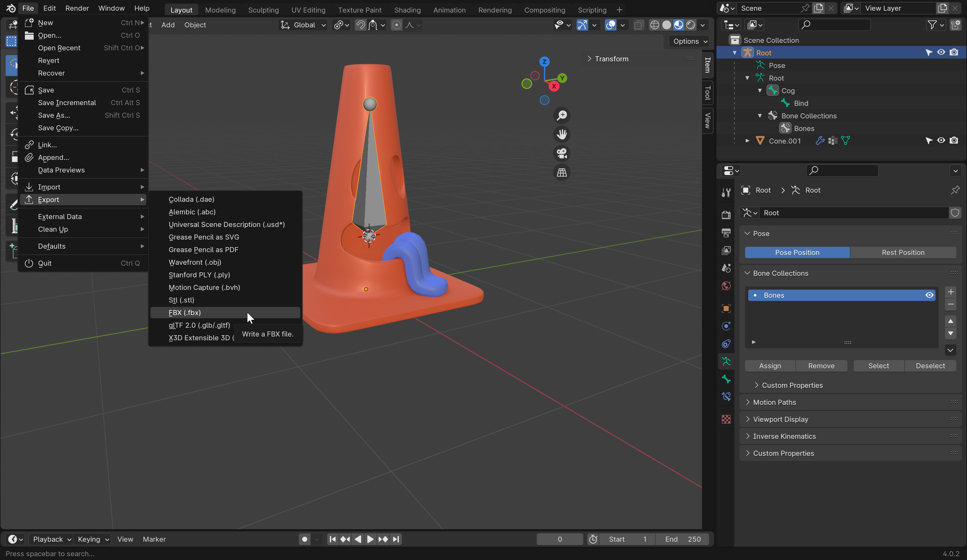The image size is (967, 560).
Task: Toggle Bones collection visibility eye
Action: [930, 295]
